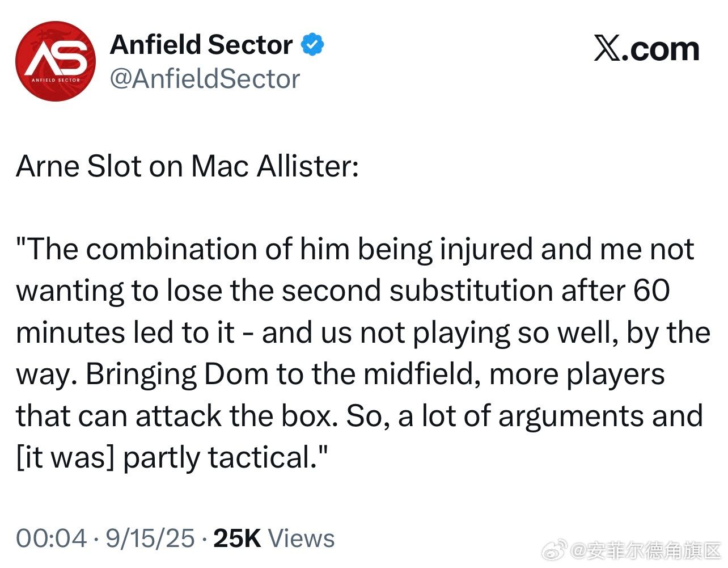Viewport: 728px width, 568px height.
Task: Click the white AS letters in avatar
Action: pos(56,57)
